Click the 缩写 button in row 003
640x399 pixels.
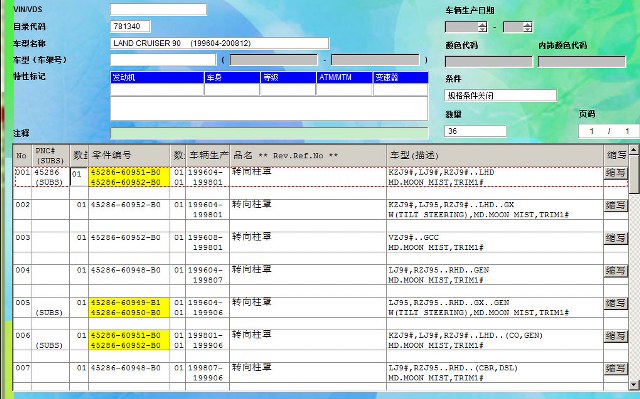(x=616, y=238)
